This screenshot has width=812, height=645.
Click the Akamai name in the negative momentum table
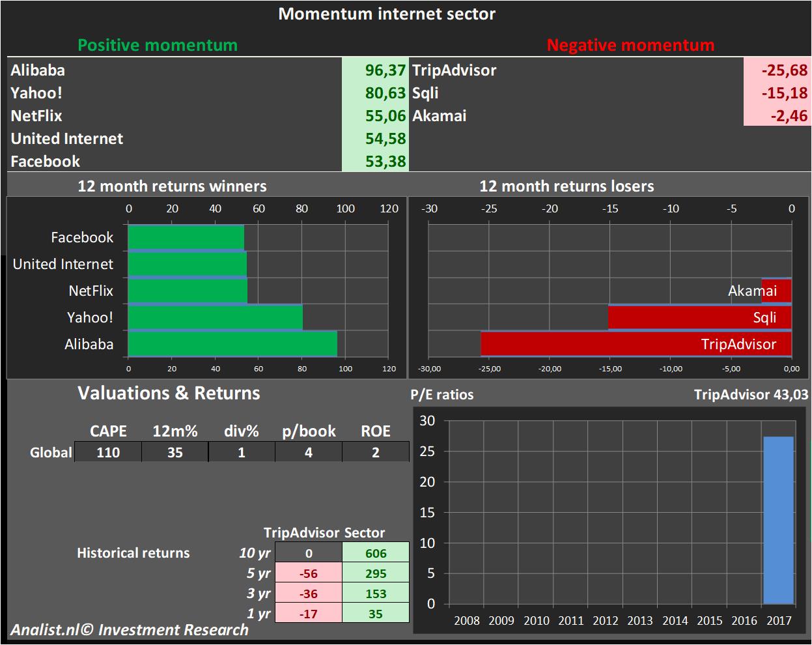pos(440,116)
